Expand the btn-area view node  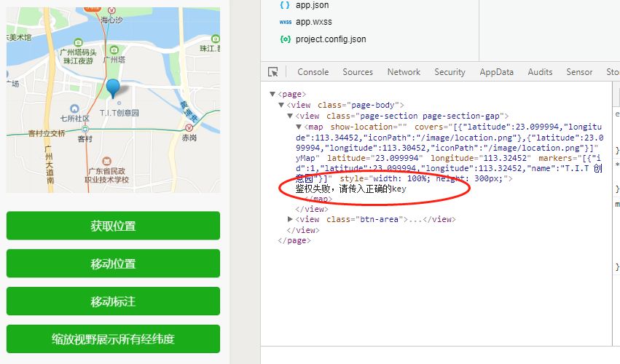pos(290,219)
